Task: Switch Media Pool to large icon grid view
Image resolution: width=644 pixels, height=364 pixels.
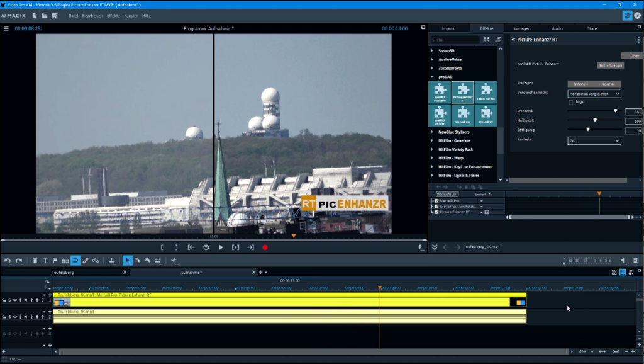Action: pyautogui.click(x=486, y=40)
